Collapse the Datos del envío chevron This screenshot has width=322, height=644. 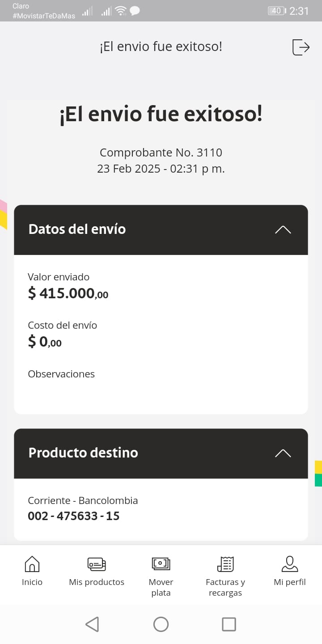pos(283,229)
